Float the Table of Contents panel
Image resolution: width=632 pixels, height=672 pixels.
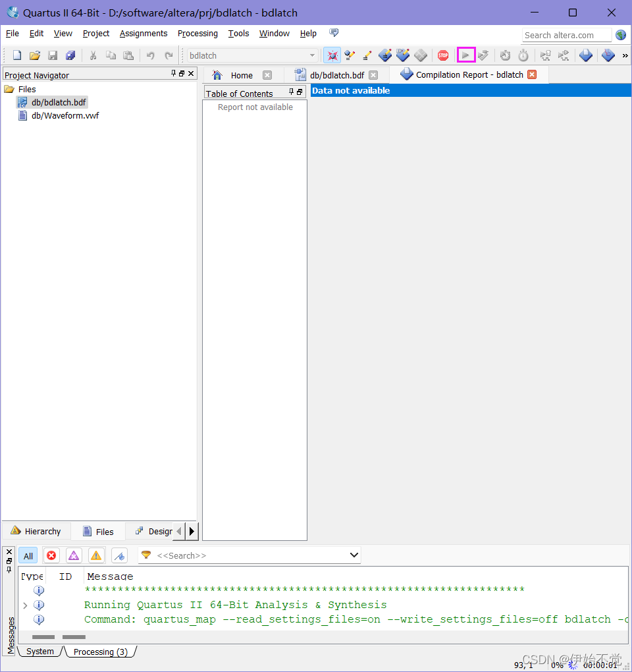pyautogui.click(x=300, y=92)
